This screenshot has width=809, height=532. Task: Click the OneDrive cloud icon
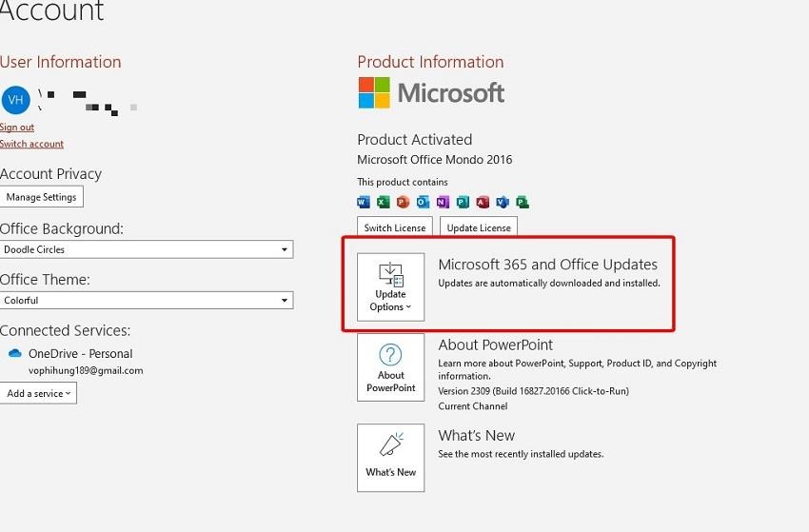(x=15, y=353)
